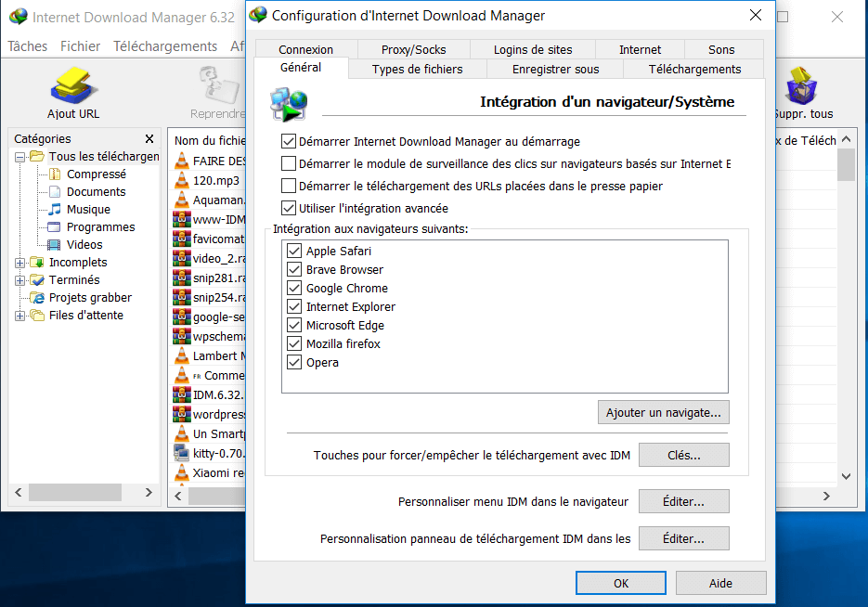Click the Documents category icon
Viewport: 868px width, 607px height.
coord(55,192)
